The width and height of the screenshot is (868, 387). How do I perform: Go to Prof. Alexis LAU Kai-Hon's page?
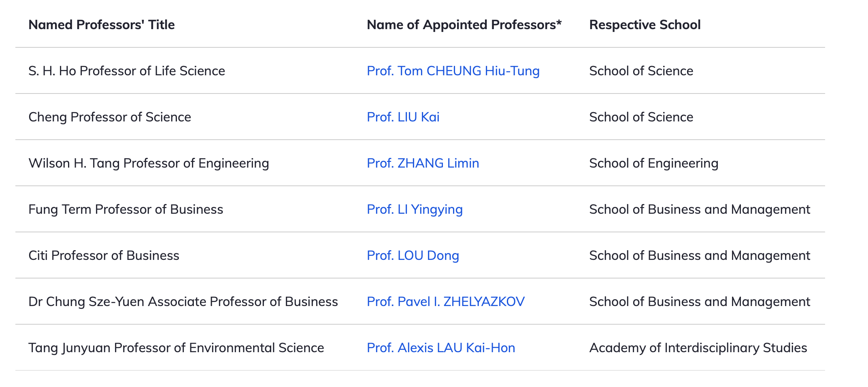pos(441,348)
